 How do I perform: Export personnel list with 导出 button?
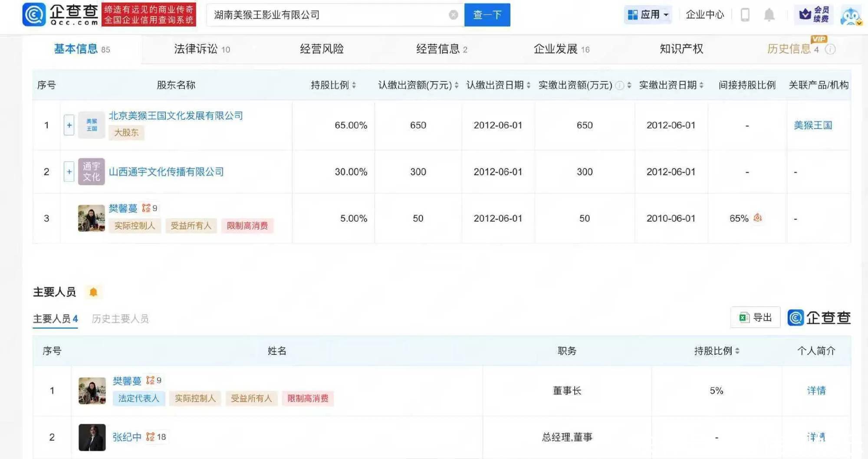[755, 318]
